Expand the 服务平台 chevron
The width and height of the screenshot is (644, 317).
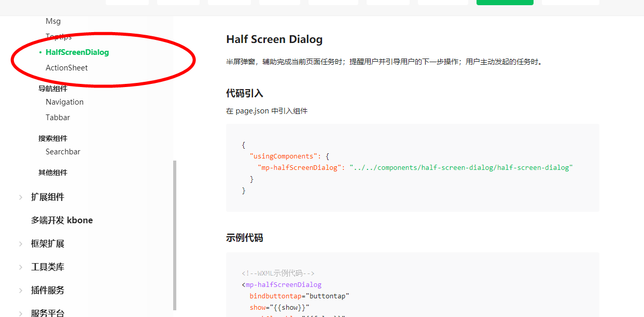(x=21, y=313)
